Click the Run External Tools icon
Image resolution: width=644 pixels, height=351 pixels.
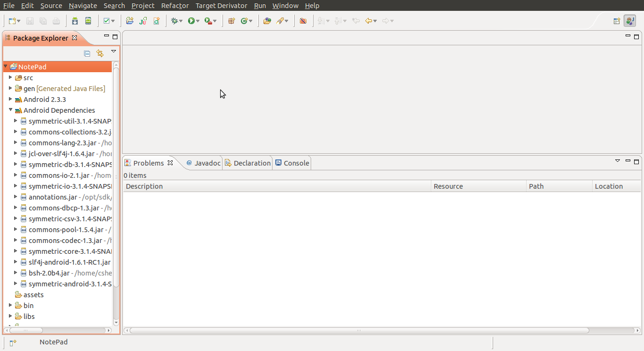208,21
